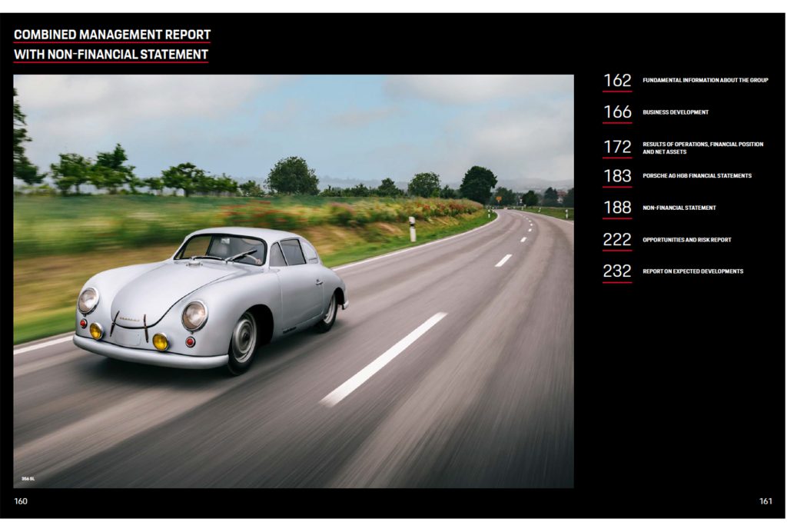Viewport: 787px width, 532px height.
Task: Open 'Report on Expected Developments' chapter
Action: point(692,271)
